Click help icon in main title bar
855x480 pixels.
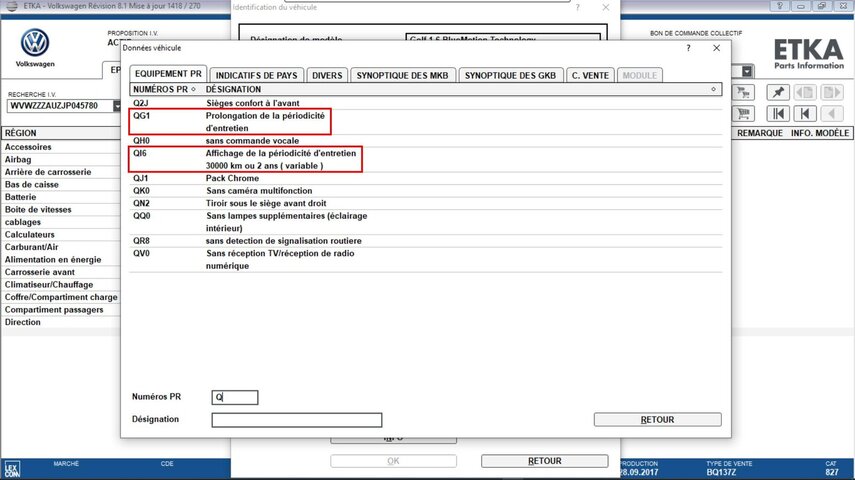[780, 5]
